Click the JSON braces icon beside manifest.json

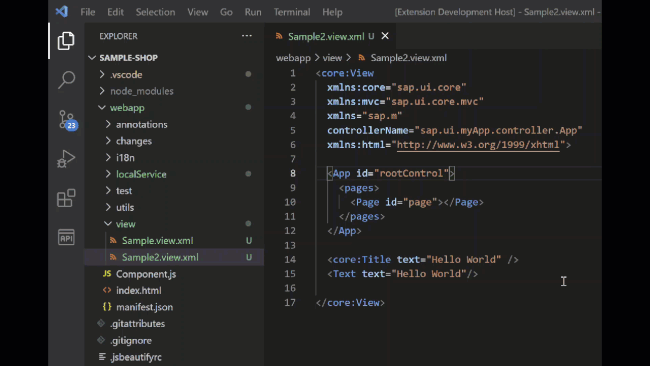tap(107, 307)
